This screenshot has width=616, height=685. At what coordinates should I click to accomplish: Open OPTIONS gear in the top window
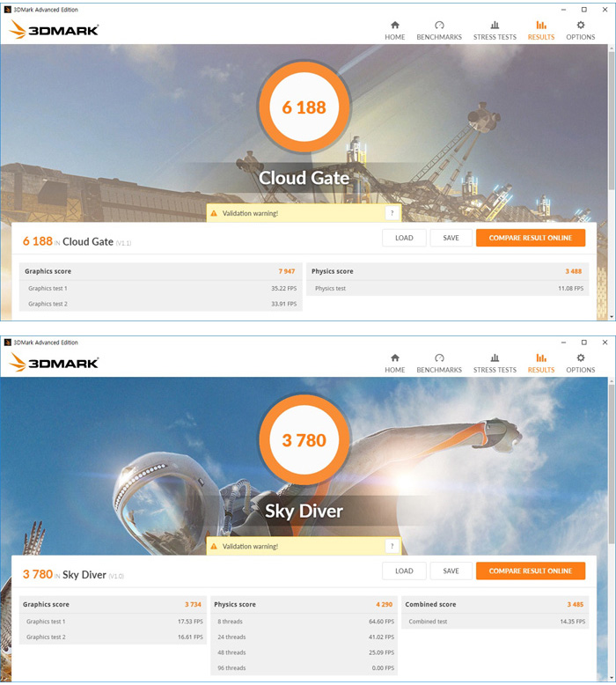click(x=580, y=25)
